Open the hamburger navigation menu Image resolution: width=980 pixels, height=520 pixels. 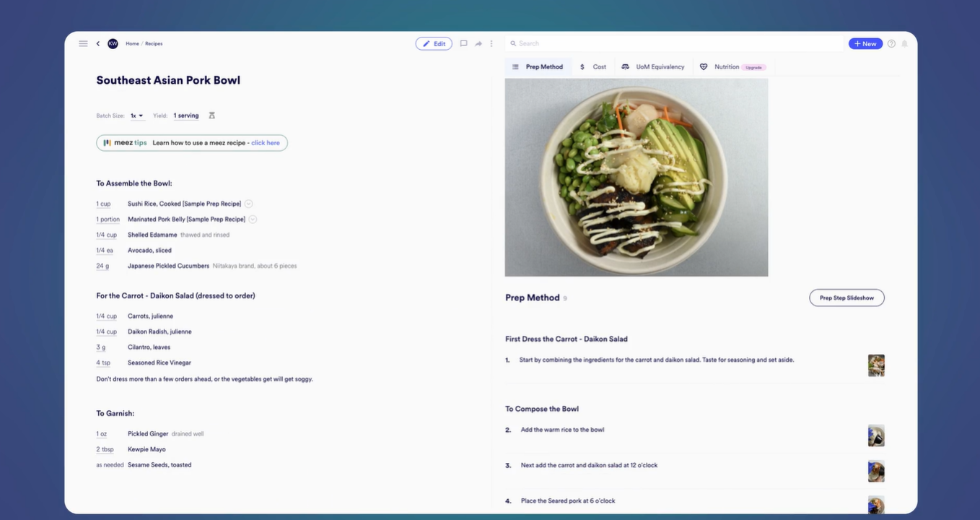click(83, 44)
